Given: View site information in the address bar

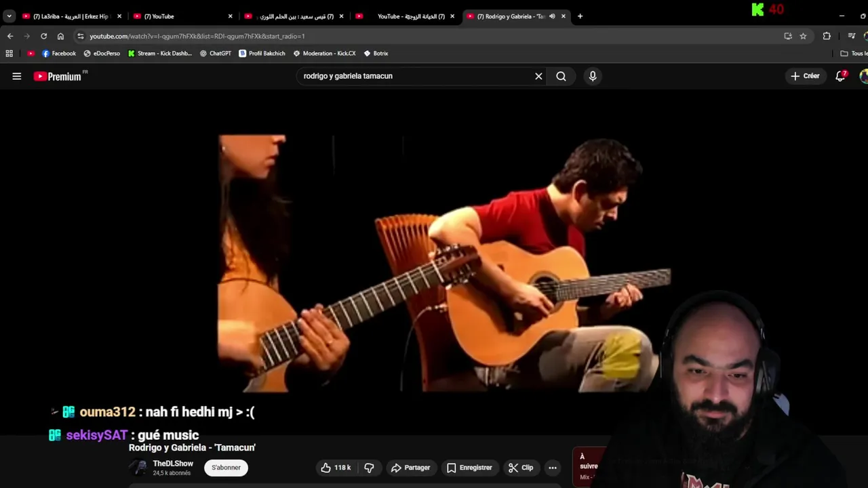Looking at the screenshot, I should tap(81, 36).
